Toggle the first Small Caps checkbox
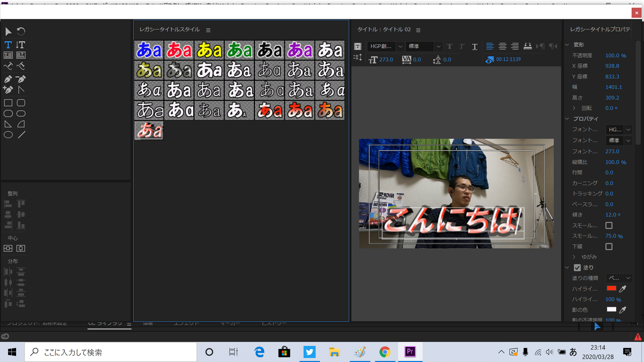644x362 pixels. pos(609,225)
